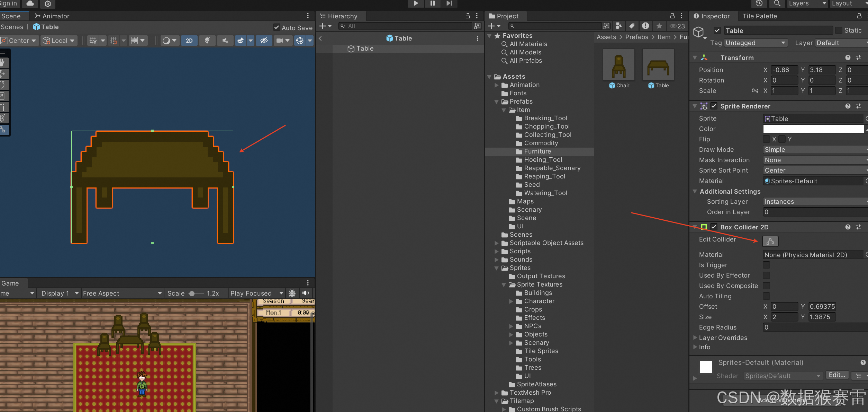Screen dimensions: 868x412
Task: Click the white Sprite Renderer Color swatch
Action: [x=813, y=129]
